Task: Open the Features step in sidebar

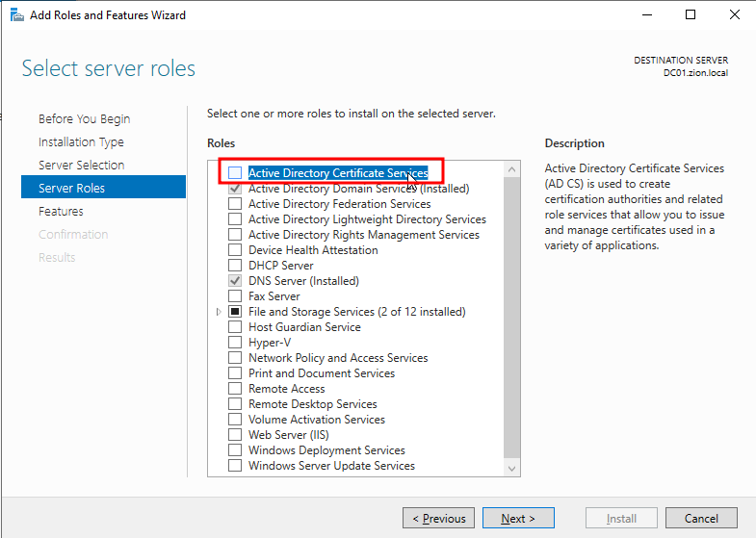Action: coord(61,212)
